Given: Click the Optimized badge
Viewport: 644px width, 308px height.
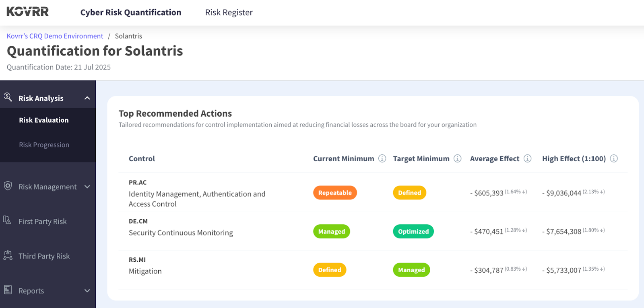Looking at the screenshot, I should click(x=413, y=231).
